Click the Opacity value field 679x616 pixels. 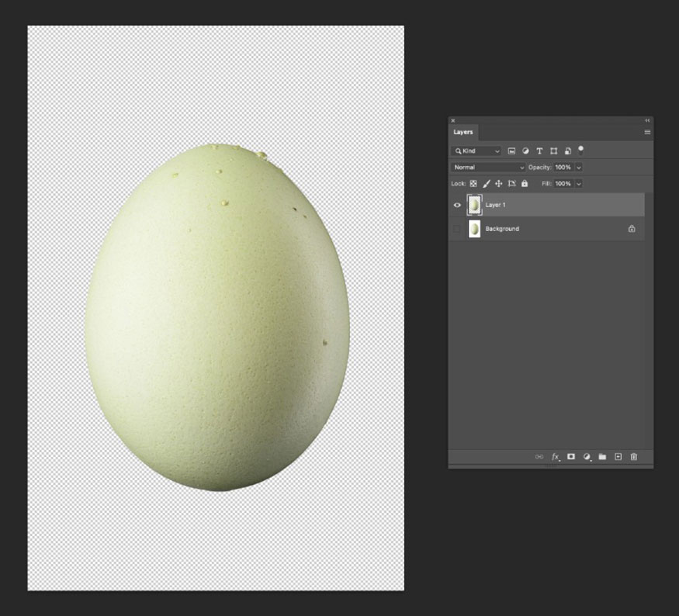563,167
